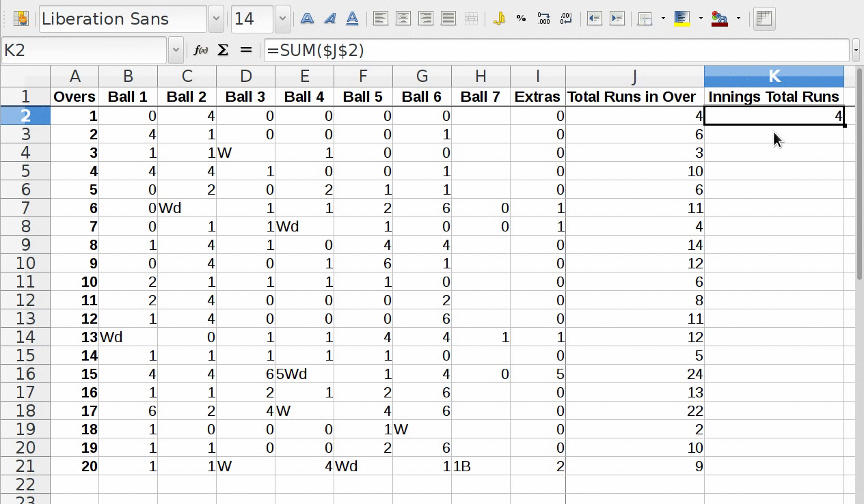Click the formula input line
Viewport: 864px width, 504px height.
[x=556, y=51]
